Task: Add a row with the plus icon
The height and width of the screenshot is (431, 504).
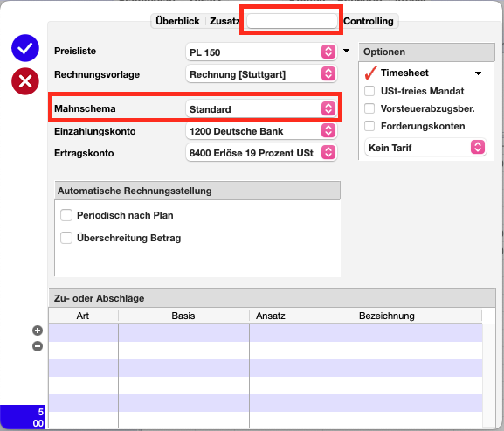Action: [x=38, y=330]
